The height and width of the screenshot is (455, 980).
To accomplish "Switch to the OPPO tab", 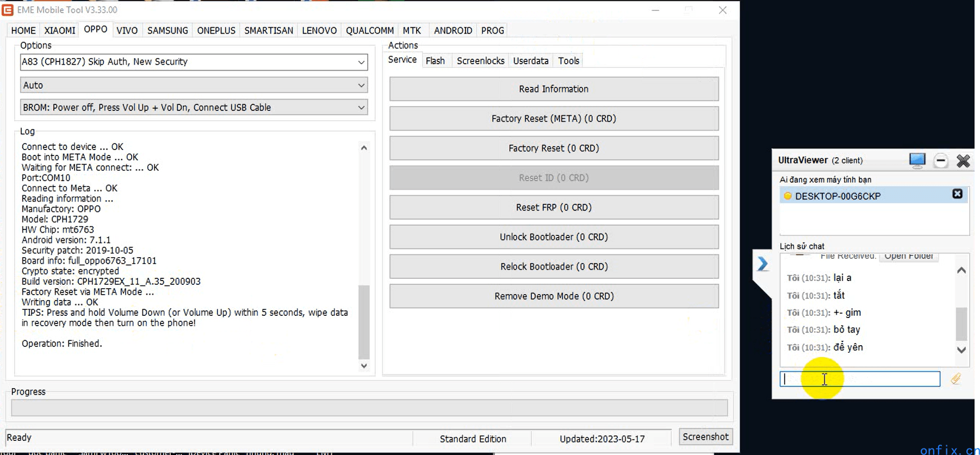I will pos(96,29).
